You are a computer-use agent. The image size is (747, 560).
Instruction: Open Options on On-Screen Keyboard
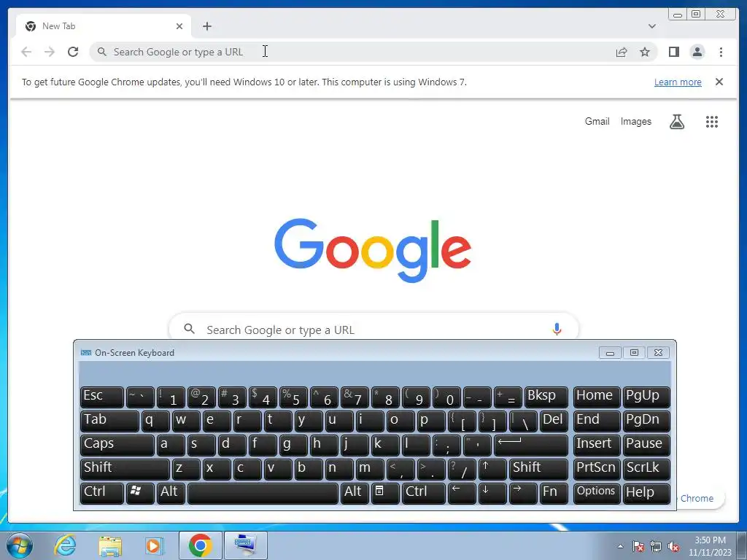597,493
